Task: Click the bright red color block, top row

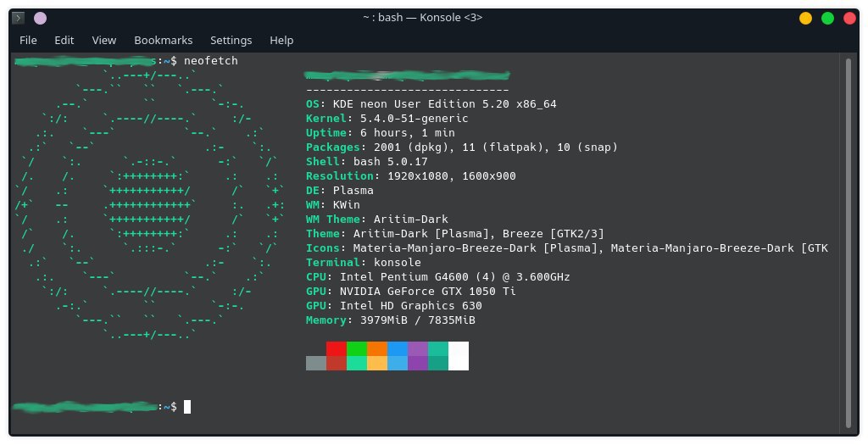Action: 337,348
